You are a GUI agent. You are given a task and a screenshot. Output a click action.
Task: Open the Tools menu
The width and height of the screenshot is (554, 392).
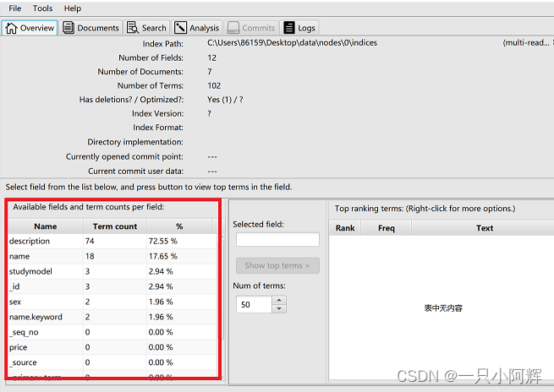43,8
